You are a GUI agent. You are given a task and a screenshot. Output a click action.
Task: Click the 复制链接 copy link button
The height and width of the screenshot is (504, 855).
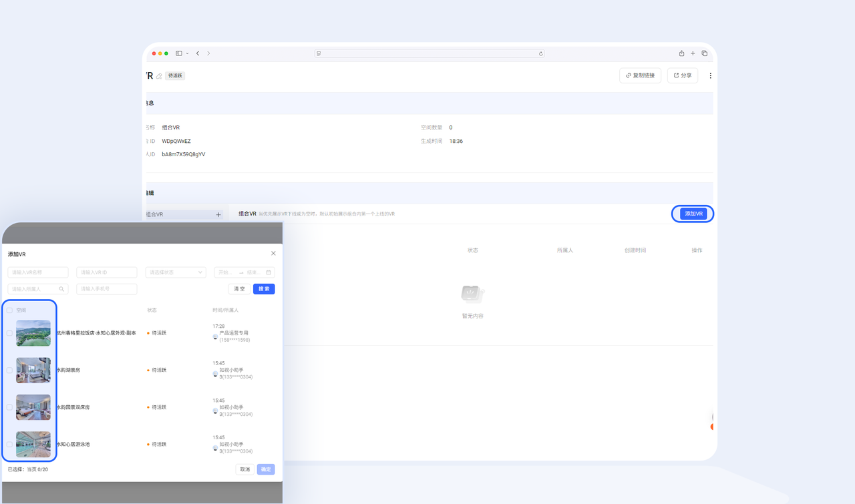pos(640,75)
